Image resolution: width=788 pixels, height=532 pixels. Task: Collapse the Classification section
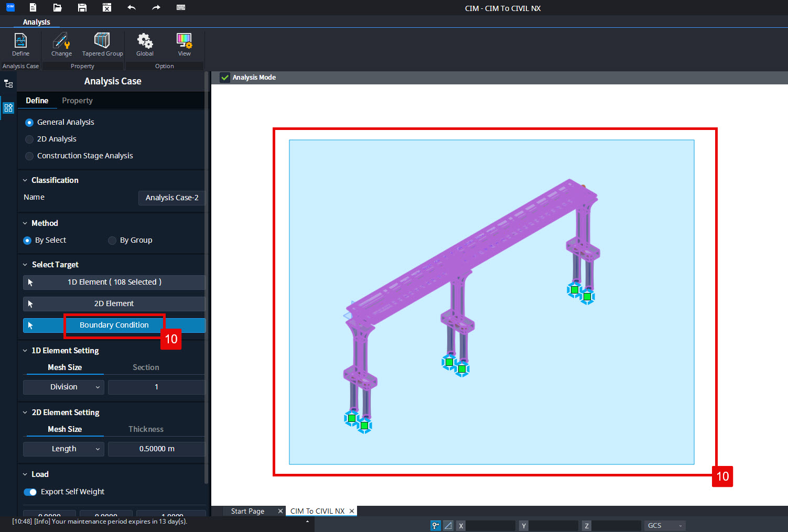24,180
